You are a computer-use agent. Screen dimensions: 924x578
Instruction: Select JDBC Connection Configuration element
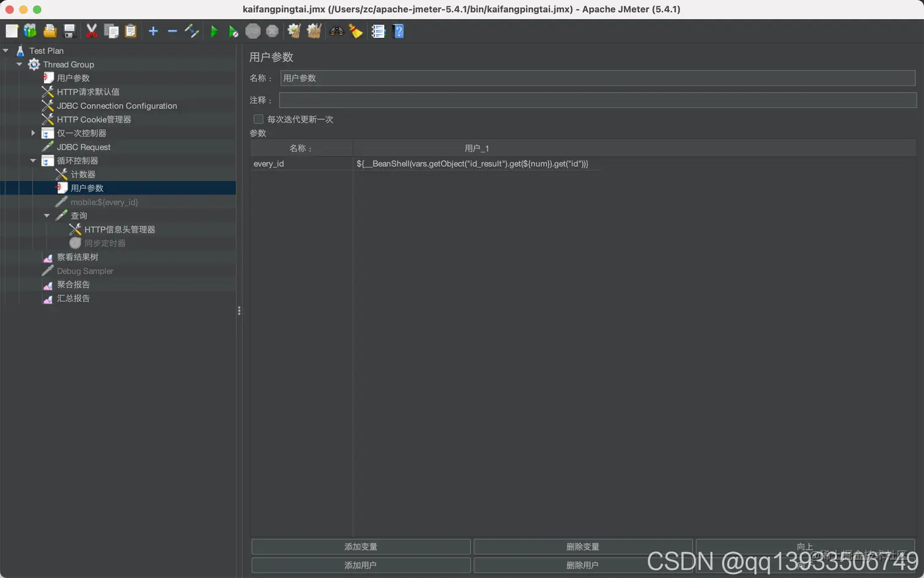[x=117, y=106]
